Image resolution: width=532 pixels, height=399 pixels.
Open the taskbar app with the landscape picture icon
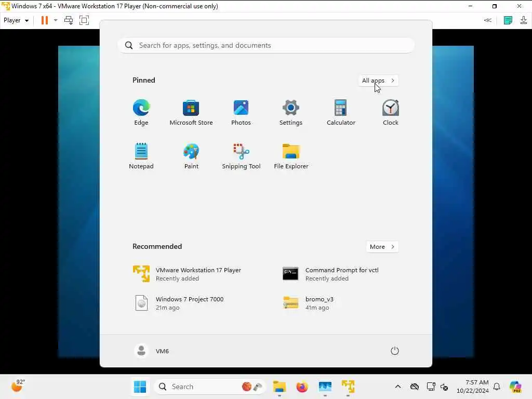click(325, 387)
